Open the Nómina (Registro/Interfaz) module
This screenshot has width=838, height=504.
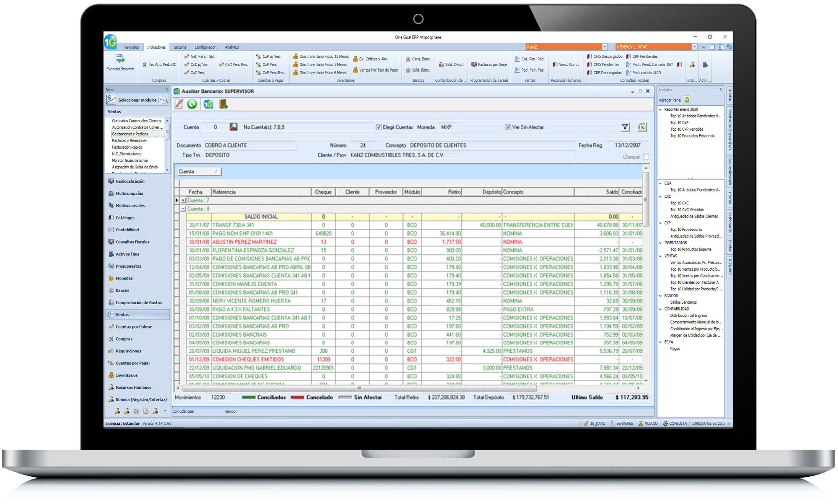pos(137,400)
